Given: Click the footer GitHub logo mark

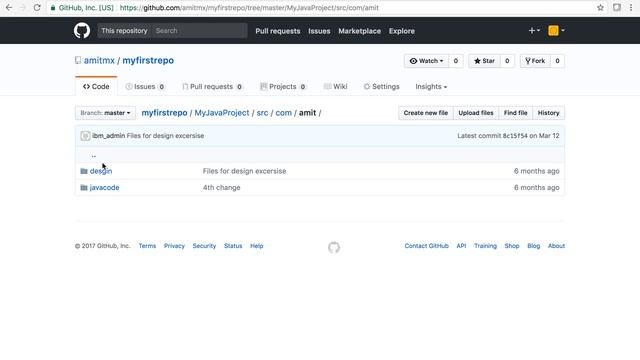Looking at the screenshot, I should [334, 247].
